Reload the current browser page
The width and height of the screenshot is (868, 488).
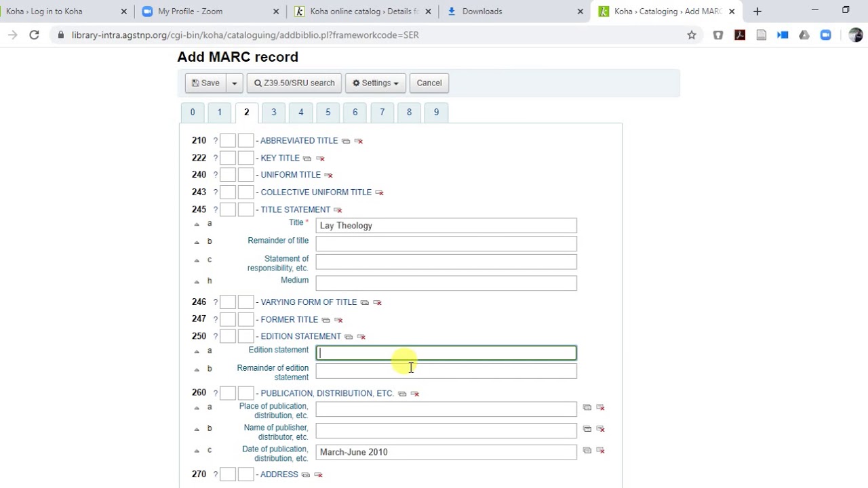click(34, 35)
